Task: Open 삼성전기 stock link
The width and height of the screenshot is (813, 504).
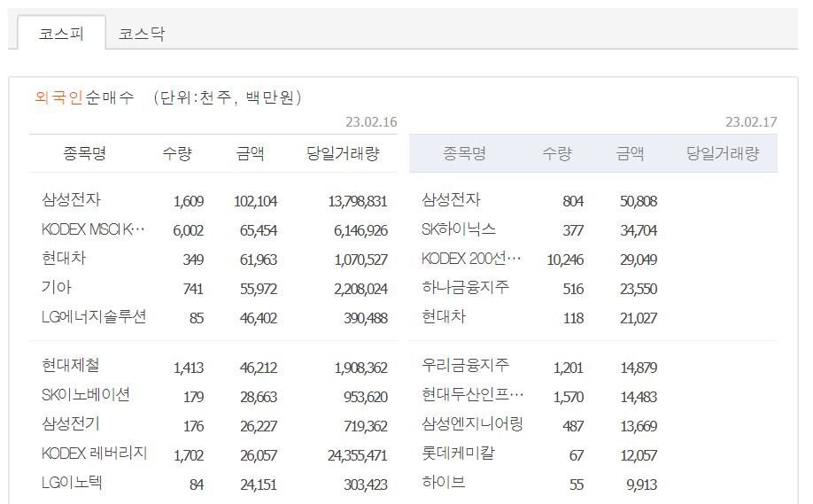Action: pos(71,424)
